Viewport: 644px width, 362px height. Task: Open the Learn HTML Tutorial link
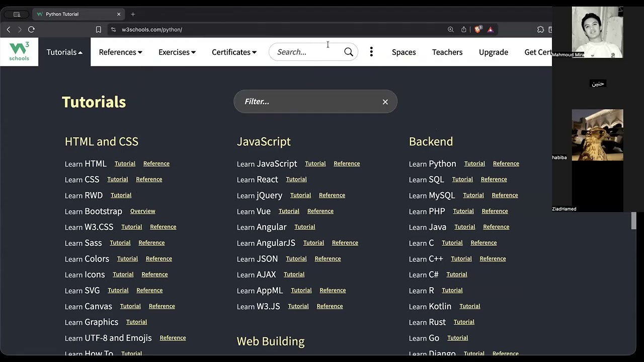coord(125,163)
